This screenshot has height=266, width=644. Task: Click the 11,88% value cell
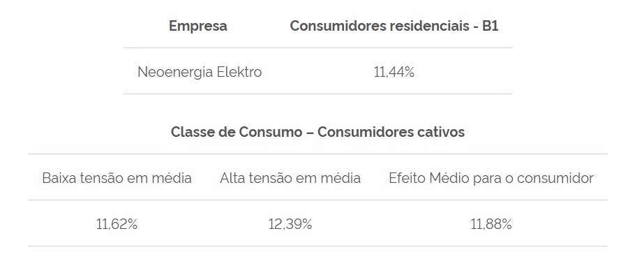pyautogui.click(x=491, y=225)
